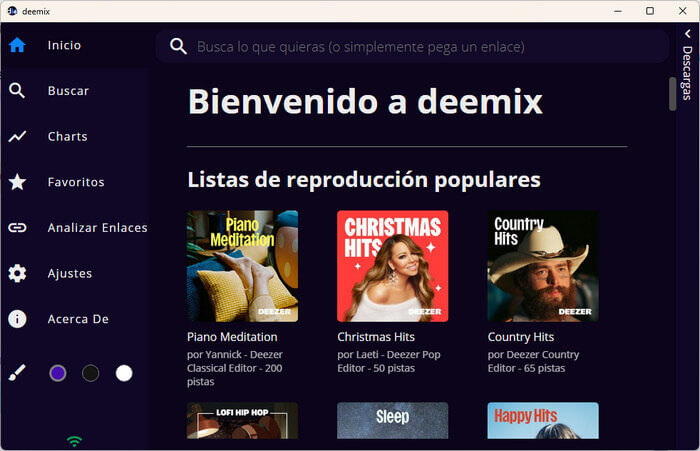Click the vertical Descargas label

click(687, 73)
